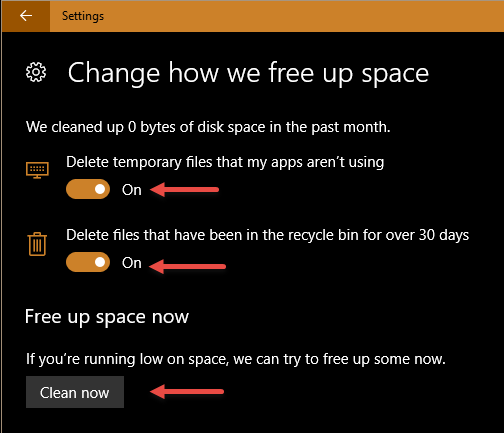
Task: Click the On label beside recycle bin toggle
Action: point(132,263)
